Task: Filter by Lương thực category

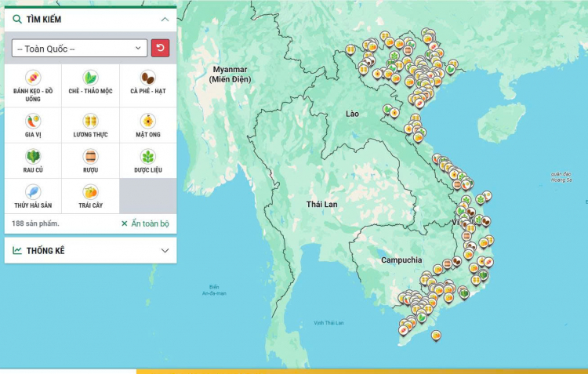Action: pyautogui.click(x=90, y=121)
